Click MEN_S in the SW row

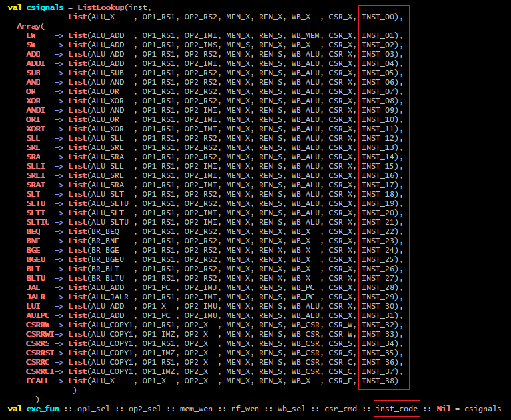coord(238,45)
